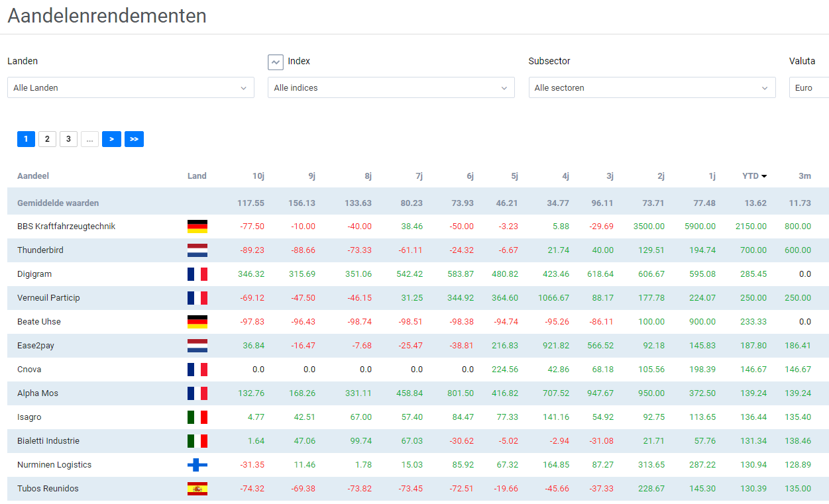Click the Dutch flag in Thunderbird row
The height and width of the screenshot is (504, 829).
point(197,250)
